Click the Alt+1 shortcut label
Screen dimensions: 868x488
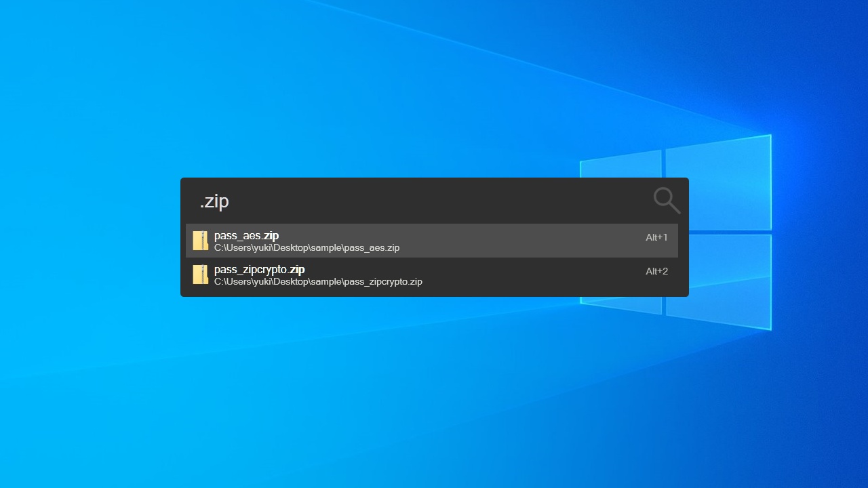coord(656,237)
